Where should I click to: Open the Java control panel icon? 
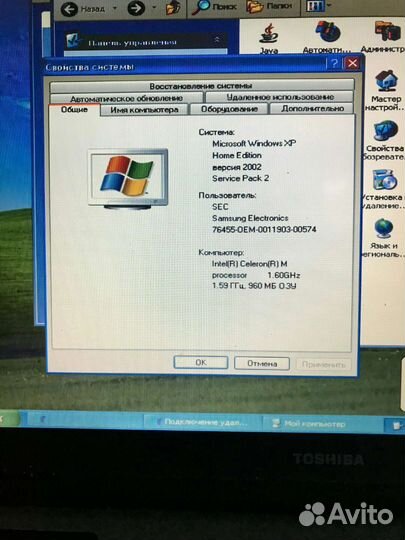(x=269, y=38)
